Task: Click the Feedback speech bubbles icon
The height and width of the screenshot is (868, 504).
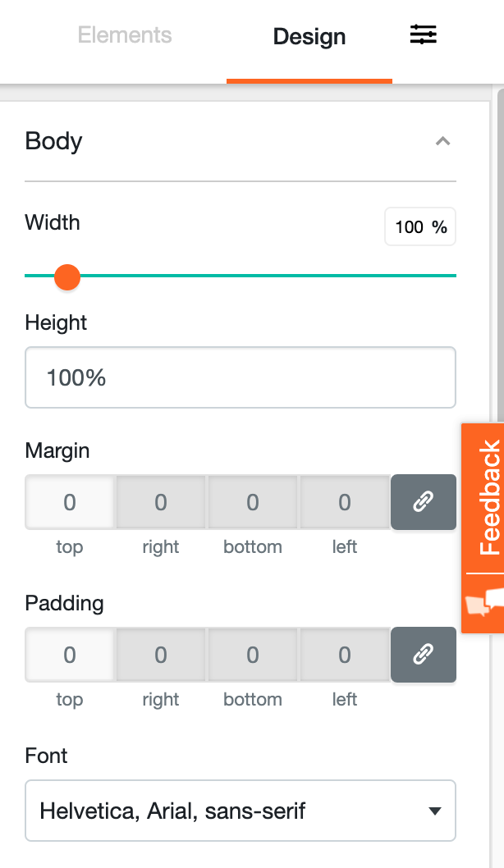Action: 483,601
